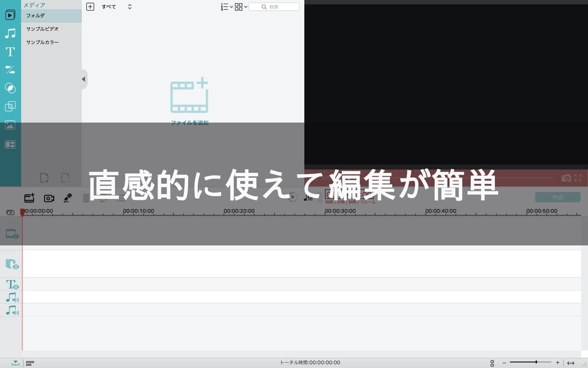Click the 作成 export button

click(x=558, y=197)
